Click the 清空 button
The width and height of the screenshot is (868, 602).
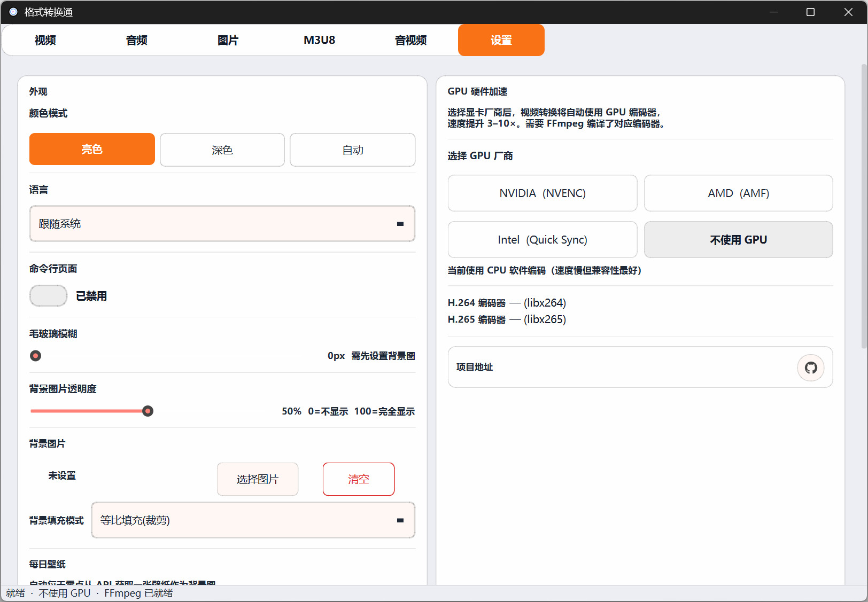[359, 479]
